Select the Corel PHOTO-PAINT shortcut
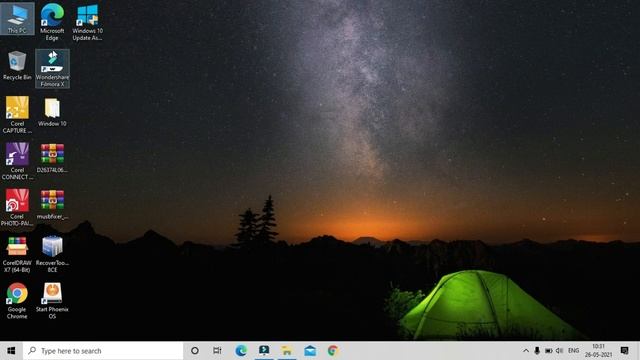This screenshot has height=360, width=640. 17,208
